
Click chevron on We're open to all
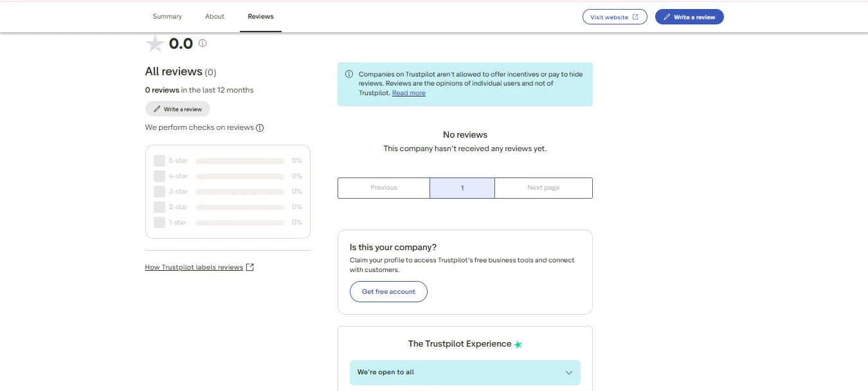(568, 372)
